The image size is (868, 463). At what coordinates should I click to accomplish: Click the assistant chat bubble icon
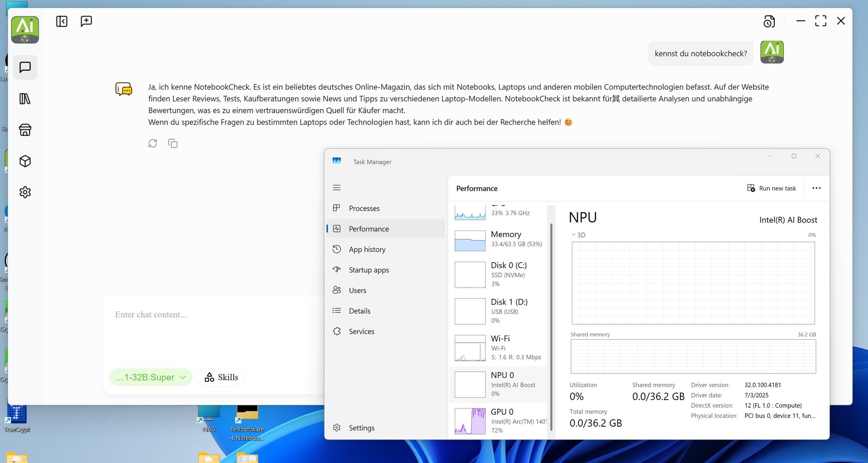(124, 89)
